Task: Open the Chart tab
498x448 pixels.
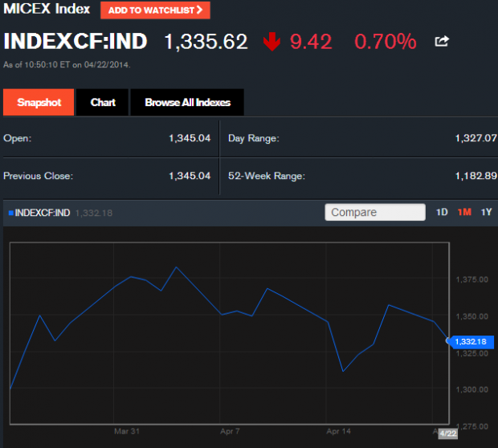Action: (103, 103)
